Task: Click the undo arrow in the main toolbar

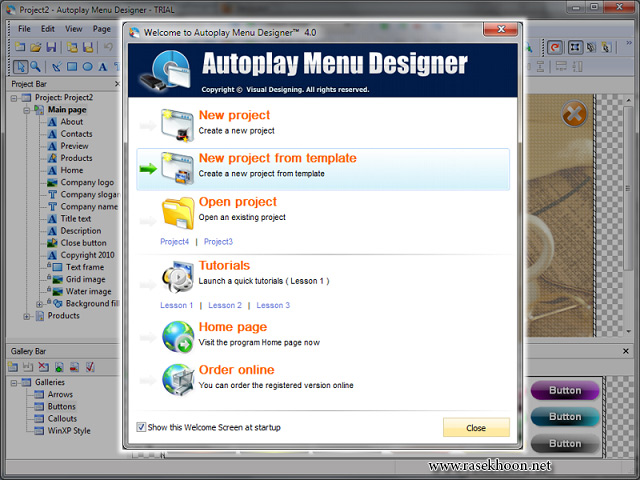Action: 108,47
